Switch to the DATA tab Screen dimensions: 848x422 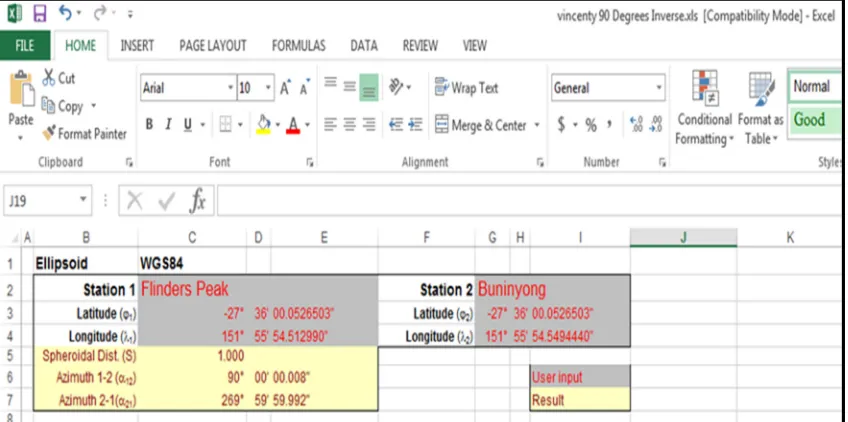[364, 46]
